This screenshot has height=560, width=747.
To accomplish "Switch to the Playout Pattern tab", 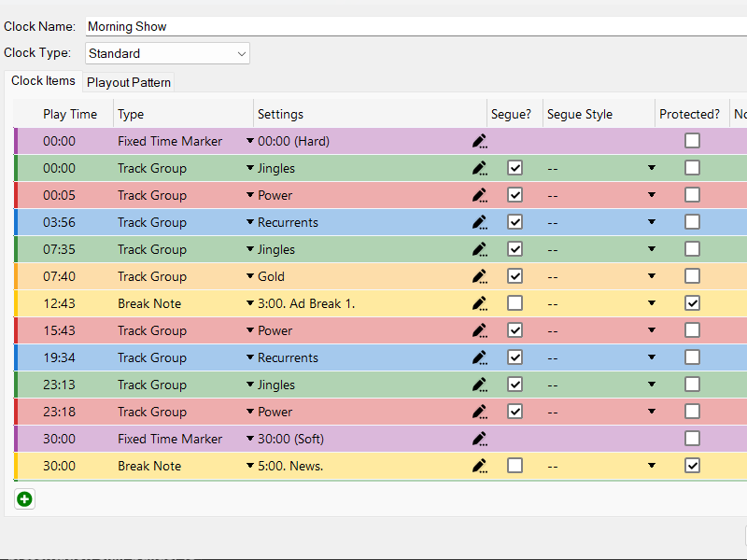I will (129, 82).
